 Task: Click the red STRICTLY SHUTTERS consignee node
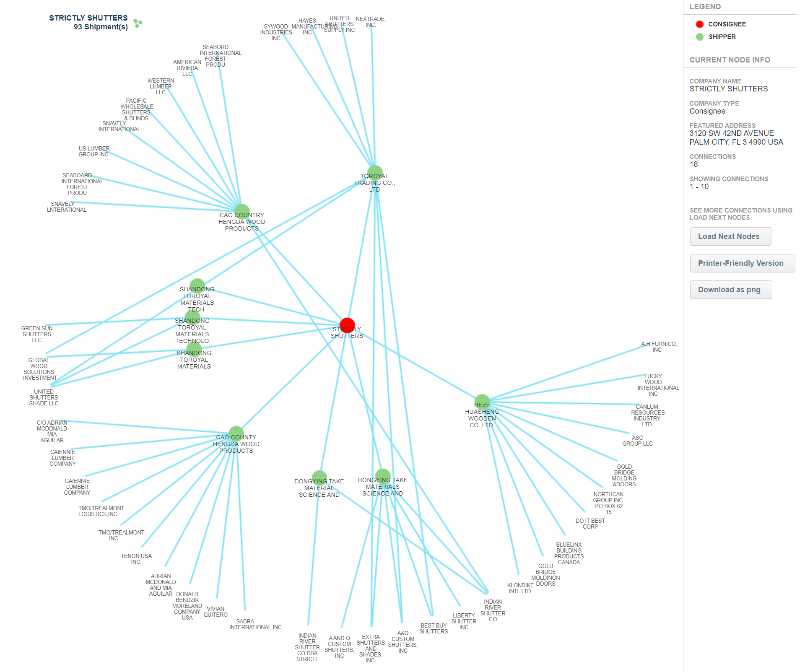(x=347, y=325)
